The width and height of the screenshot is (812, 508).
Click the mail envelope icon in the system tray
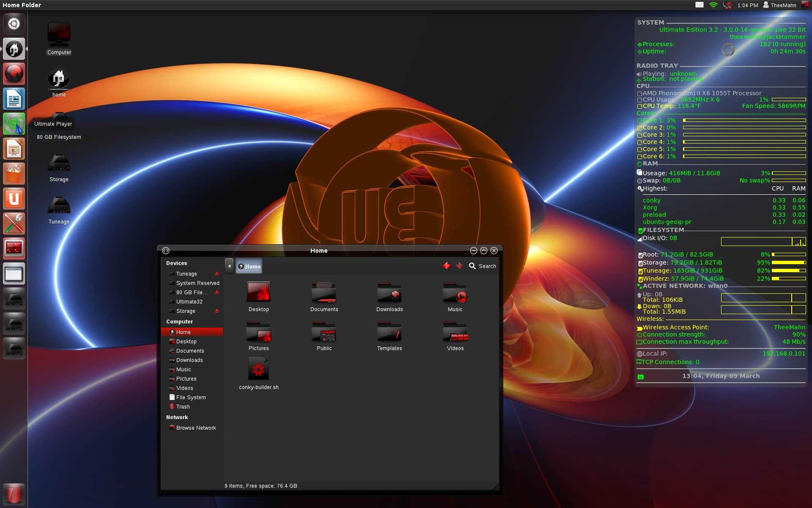pos(700,5)
